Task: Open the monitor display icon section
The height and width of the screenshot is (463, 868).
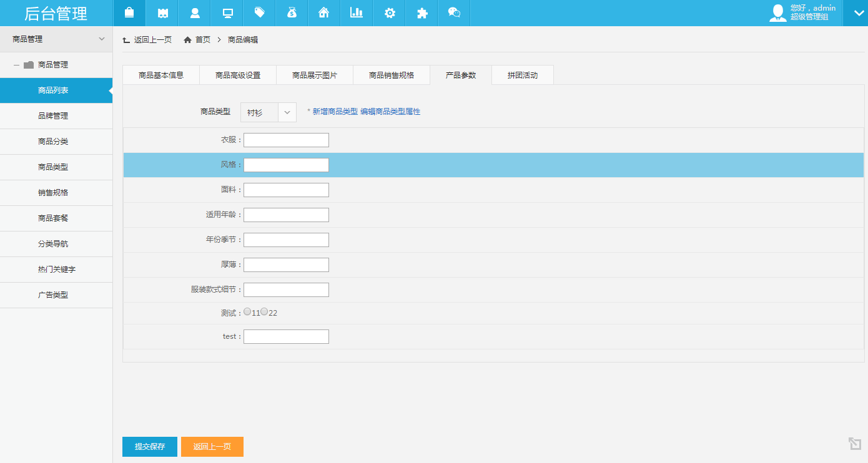Action: 227,13
